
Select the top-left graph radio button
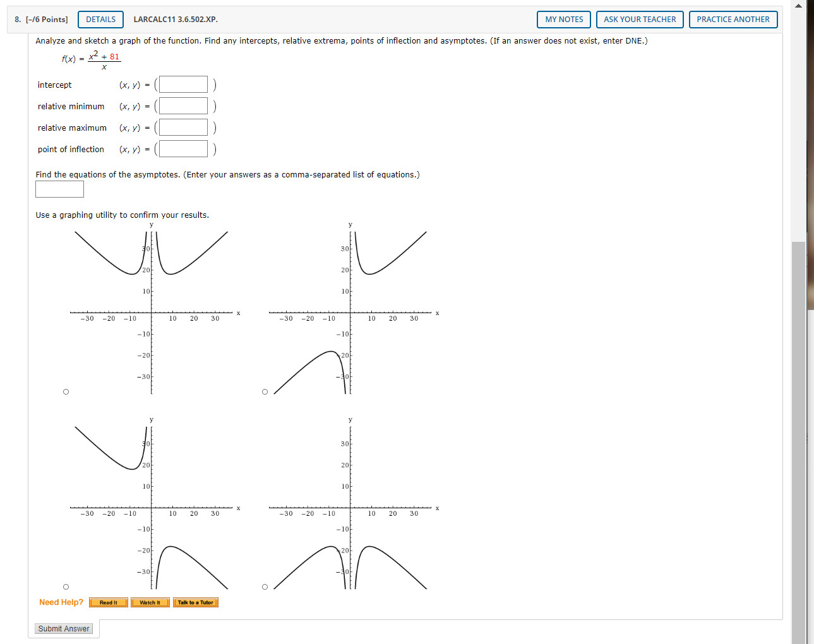66,391
